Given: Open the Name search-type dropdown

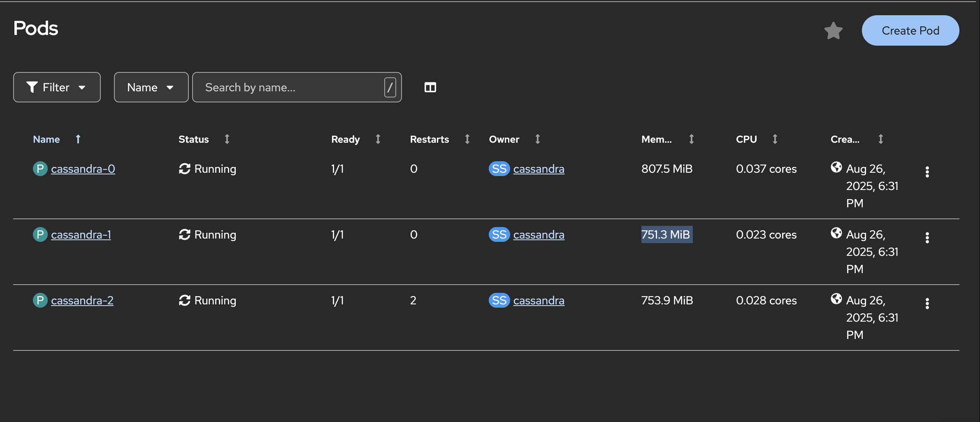Looking at the screenshot, I should click(x=151, y=87).
